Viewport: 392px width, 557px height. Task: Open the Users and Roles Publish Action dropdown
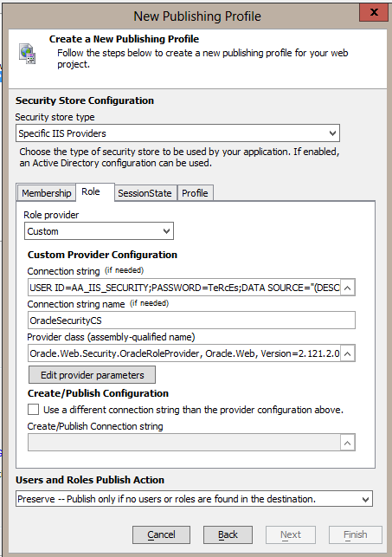[x=194, y=499]
